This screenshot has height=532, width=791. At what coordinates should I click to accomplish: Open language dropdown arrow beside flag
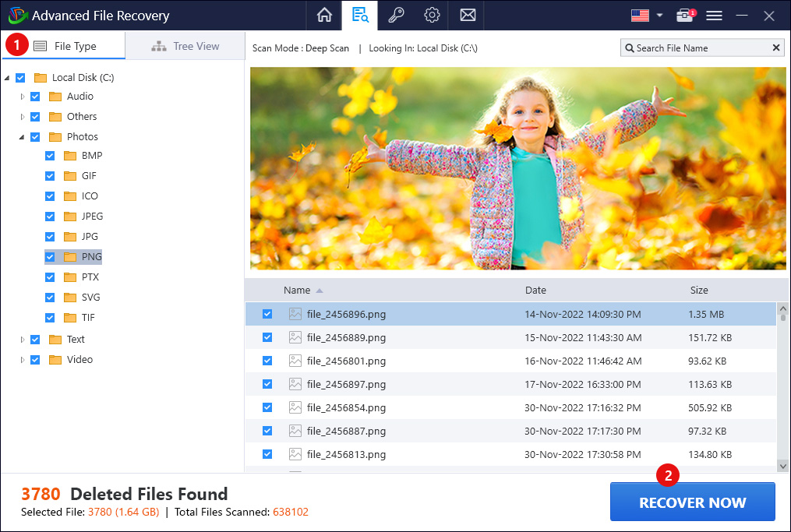pos(659,16)
